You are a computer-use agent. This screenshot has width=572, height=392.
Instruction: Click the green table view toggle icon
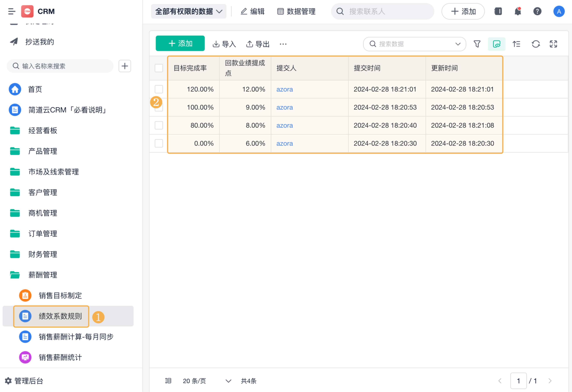496,44
